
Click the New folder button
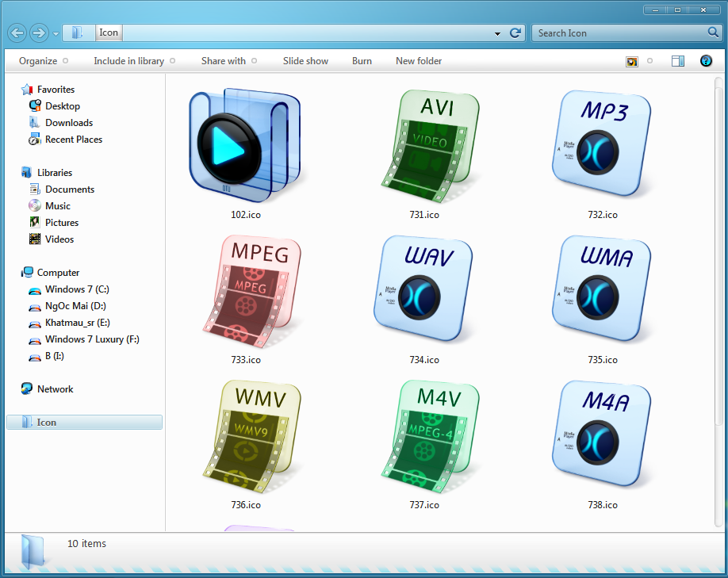point(419,61)
